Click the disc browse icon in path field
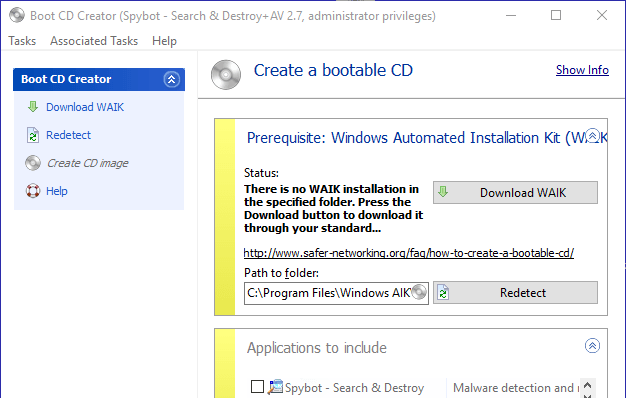 (419, 292)
